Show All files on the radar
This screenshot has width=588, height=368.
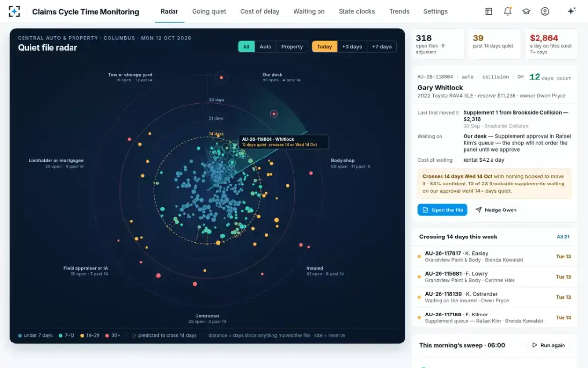(x=246, y=47)
